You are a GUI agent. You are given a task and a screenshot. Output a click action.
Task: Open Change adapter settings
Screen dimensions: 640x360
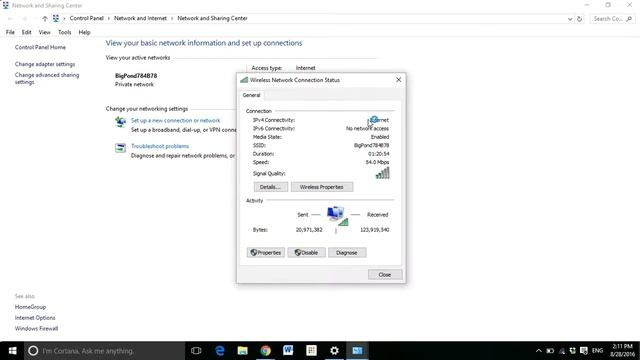[45, 64]
